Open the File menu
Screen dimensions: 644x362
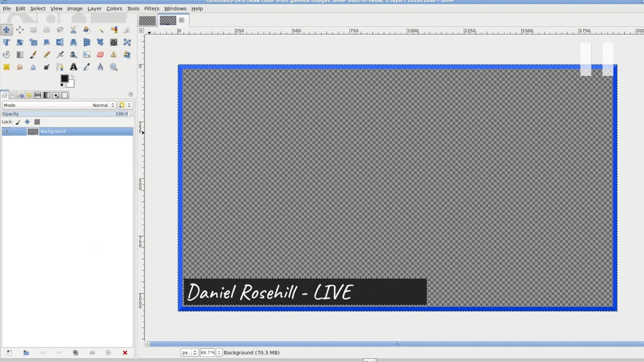click(7, 9)
